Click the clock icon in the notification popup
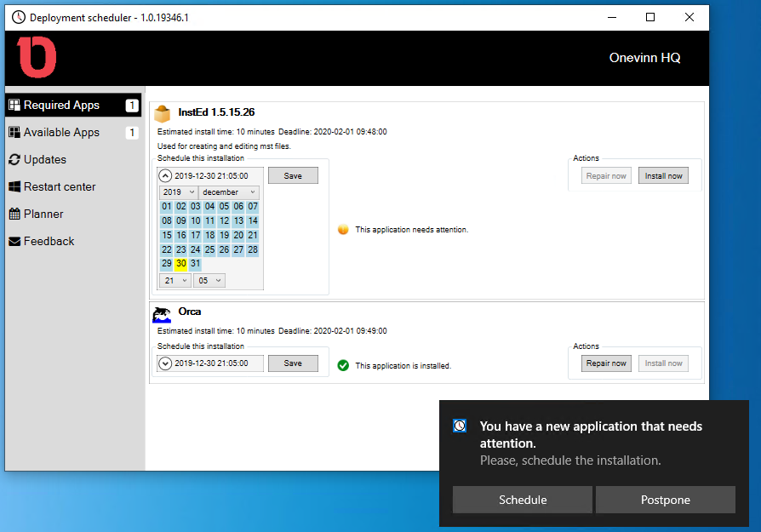 [460, 425]
